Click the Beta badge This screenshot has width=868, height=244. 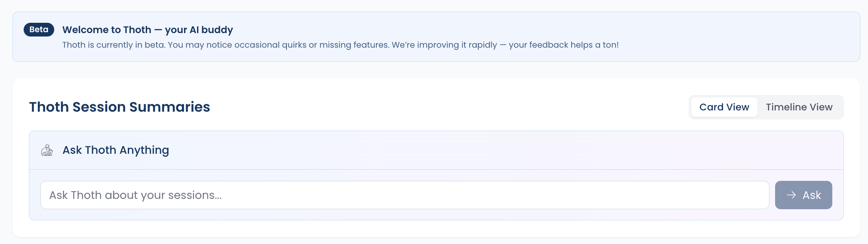(x=39, y=30)
